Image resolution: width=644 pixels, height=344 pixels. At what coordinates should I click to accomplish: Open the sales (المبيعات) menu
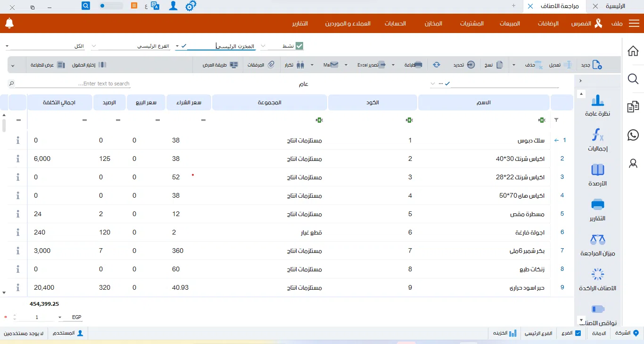[509, 23]
